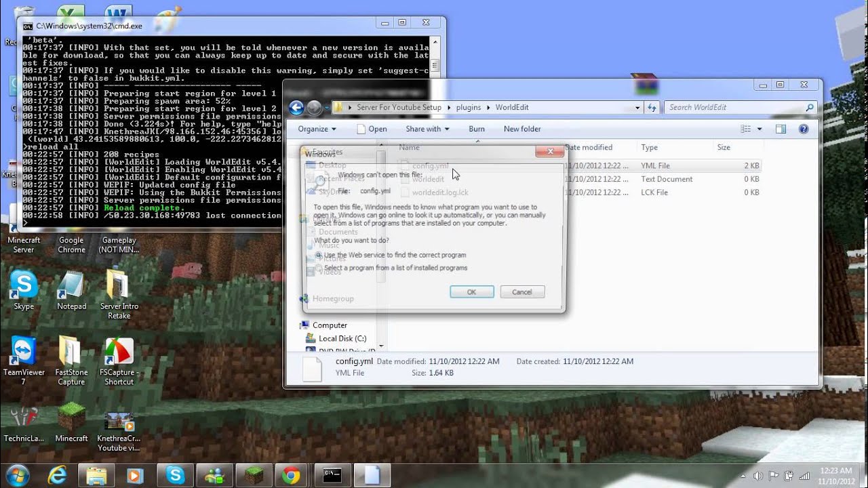Select Skype desktop icon
The height and width of the screenshot is (488, 868).
(x=24, y=291)
